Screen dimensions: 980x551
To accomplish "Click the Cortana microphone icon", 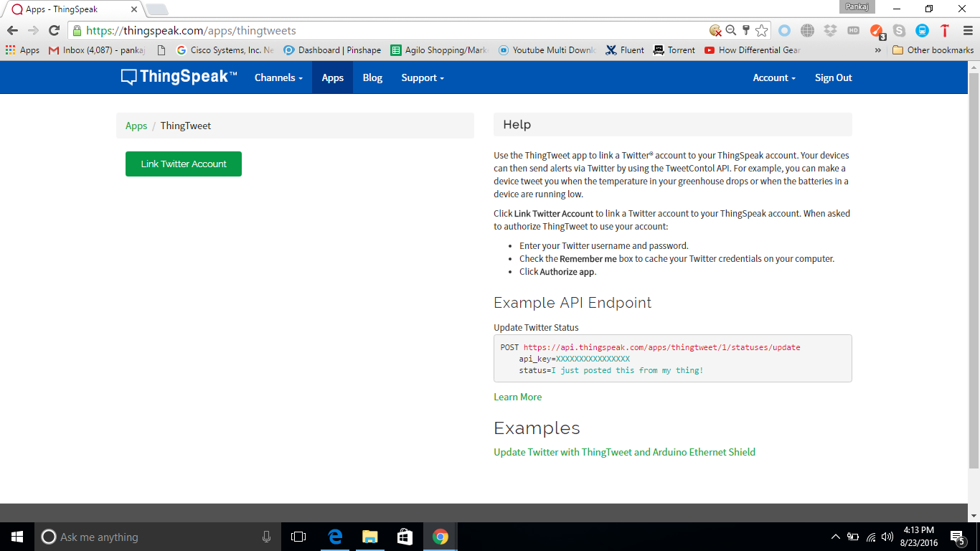I will pos(266,537).
